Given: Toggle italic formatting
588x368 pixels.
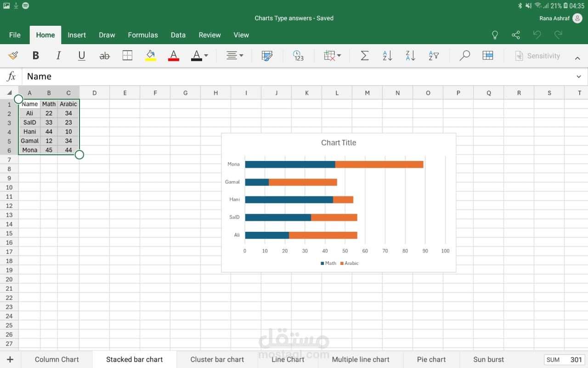Looking at the screenshot, I should [58, 56].
